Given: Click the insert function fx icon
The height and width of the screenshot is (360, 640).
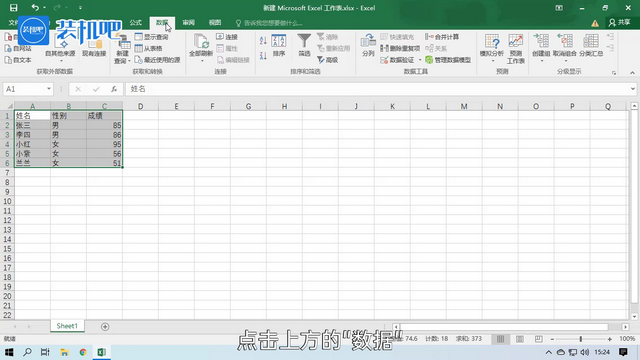Looking at the screenshot, I should (x=114, y=89).
